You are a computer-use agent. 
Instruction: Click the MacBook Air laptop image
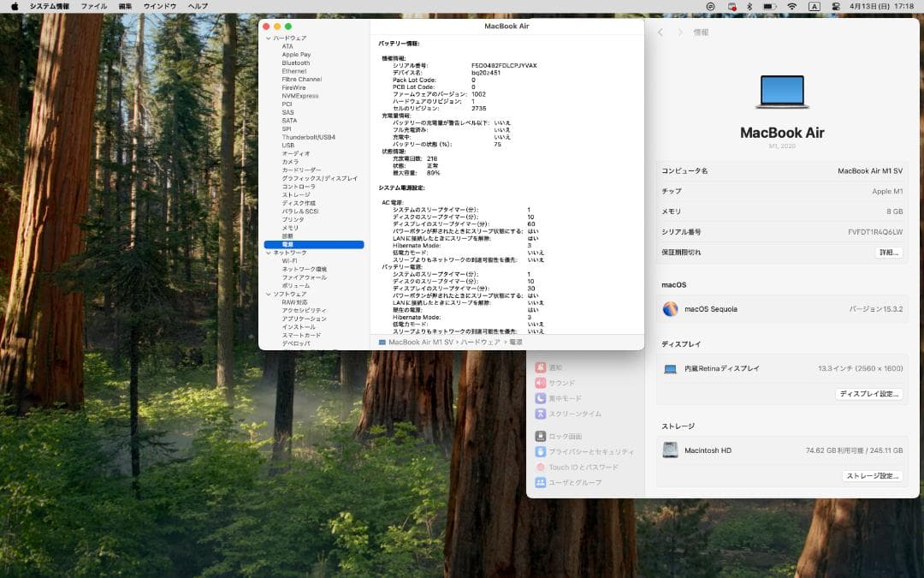point(782,92)
